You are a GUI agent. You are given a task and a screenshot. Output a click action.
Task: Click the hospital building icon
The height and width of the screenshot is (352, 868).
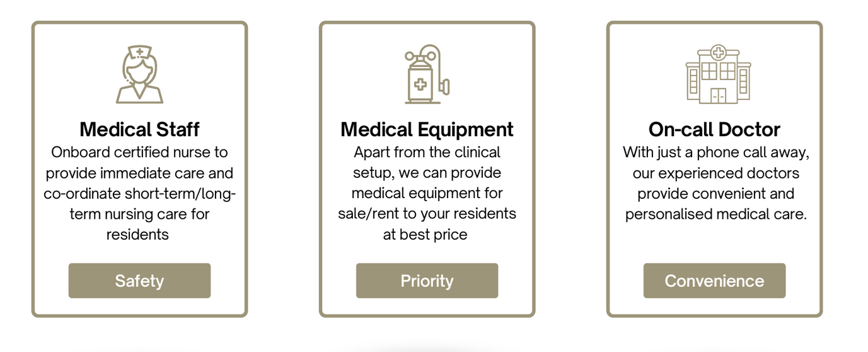[x=717, y=74]
